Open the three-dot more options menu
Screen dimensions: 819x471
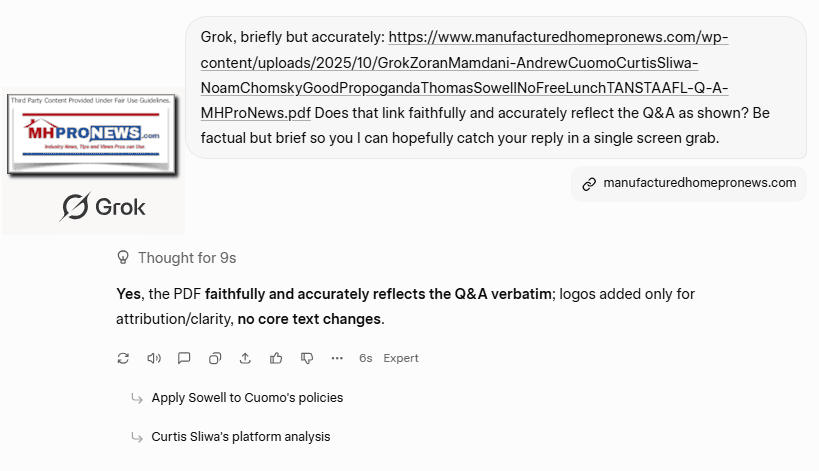[x=337, y=358]
